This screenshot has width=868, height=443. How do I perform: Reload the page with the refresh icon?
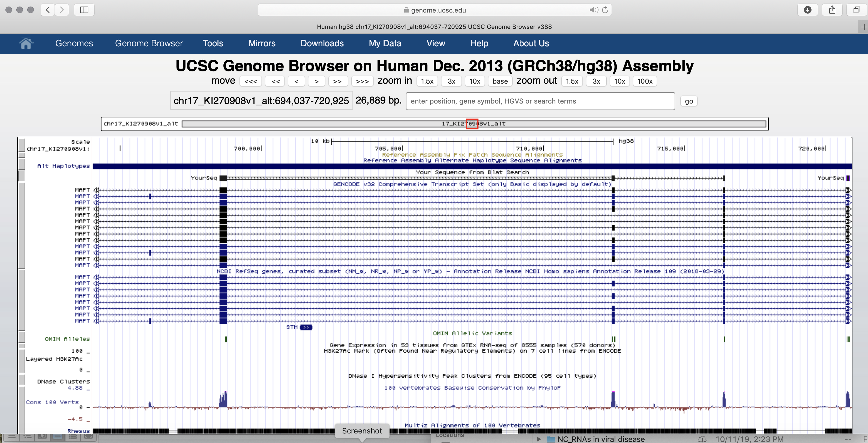tap(605, 10)
